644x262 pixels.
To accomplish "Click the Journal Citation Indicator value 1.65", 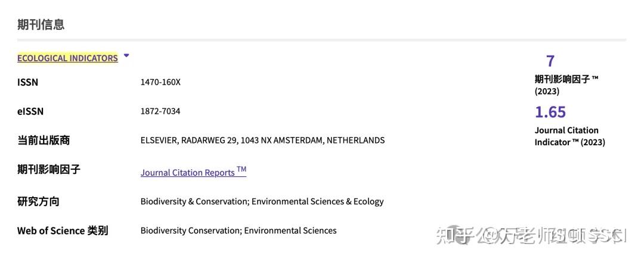I will coord(550,112).
